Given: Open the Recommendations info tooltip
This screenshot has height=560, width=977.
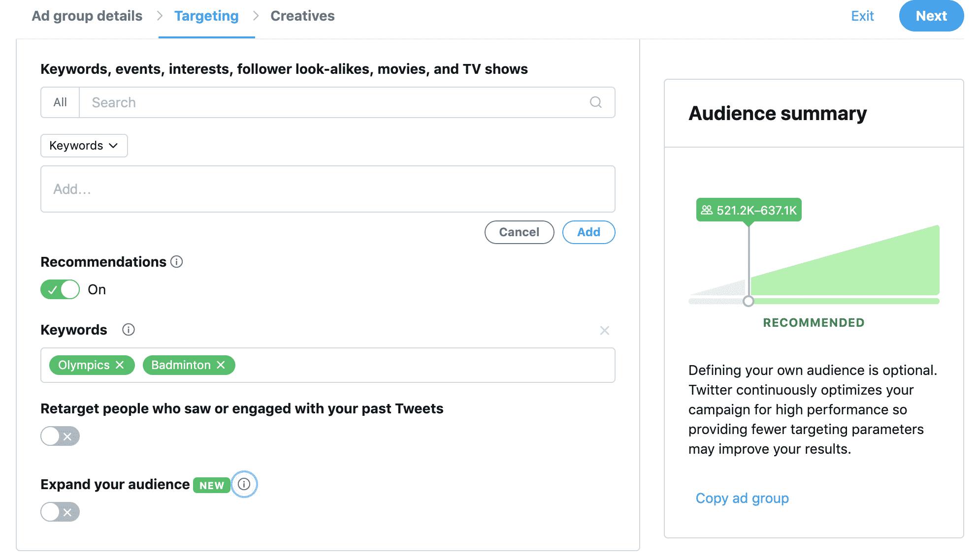Looking at the screenshot, I should coord(177,262).
